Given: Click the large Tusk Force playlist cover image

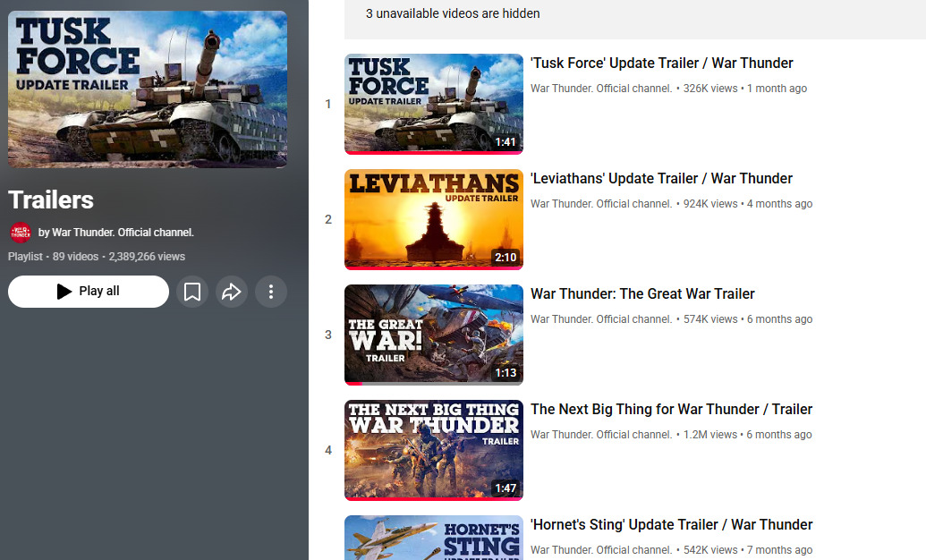Looking at the screenshot, I should pyautogui.click(x=148, y=89).
